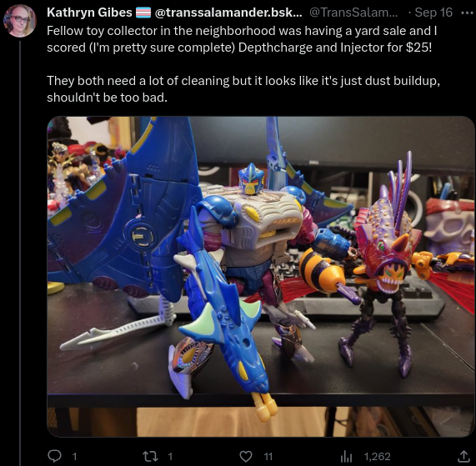Open the Sep 16 timestamp link
Viewport: 476px width, 466px height.
(x=433, y=13)
